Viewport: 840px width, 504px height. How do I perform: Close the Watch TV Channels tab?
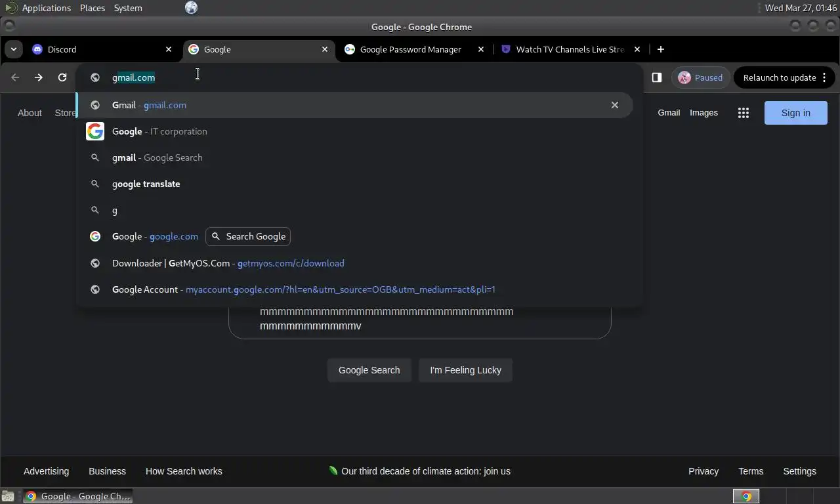pos(637,49)
